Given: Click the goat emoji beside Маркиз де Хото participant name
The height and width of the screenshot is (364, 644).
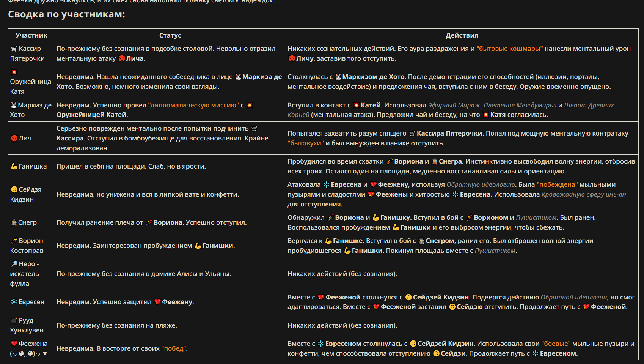Looking at the screenshot, I should 14,105.
